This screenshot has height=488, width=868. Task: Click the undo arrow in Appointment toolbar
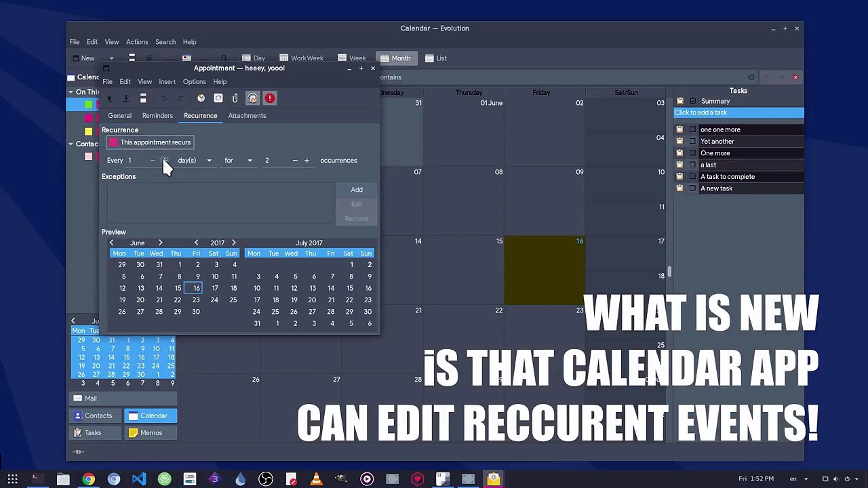pyautogui.click(x=163, y=98)
